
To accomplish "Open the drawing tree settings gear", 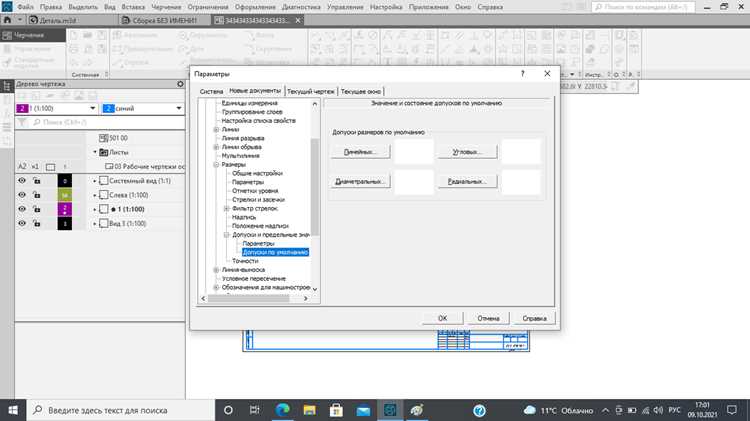I will point(180,84).
